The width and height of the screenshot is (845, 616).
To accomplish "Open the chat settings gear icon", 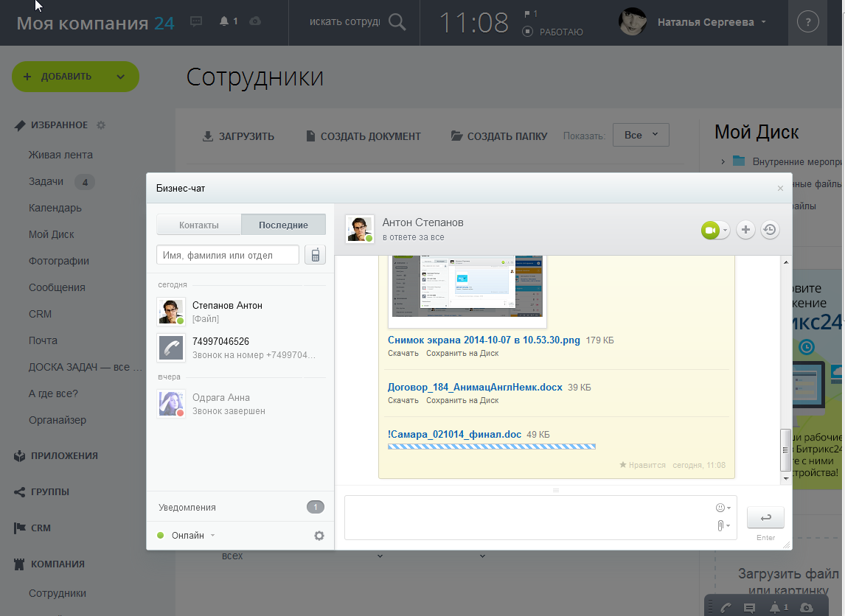I will click(x=319, y=535).
